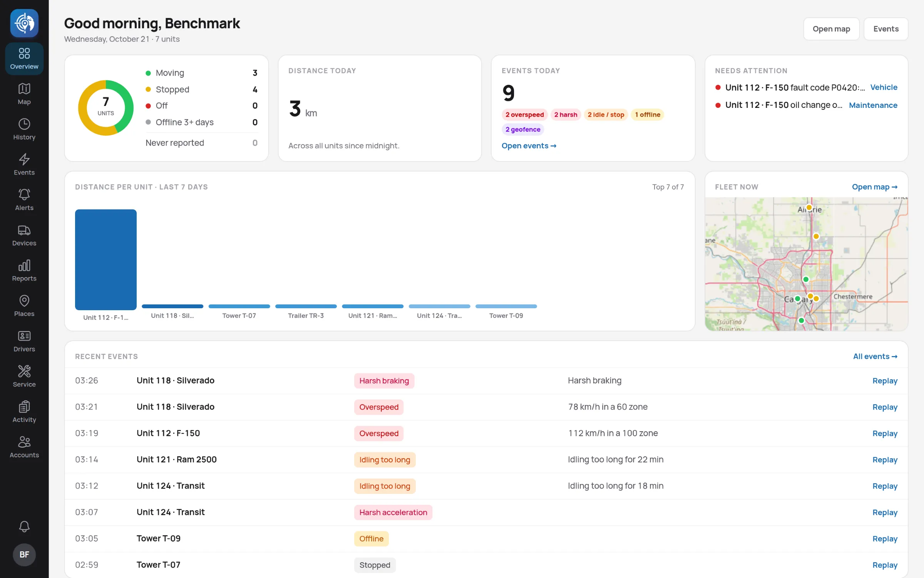
Task: Click the Open map button in header
Action: coord(831,29)
